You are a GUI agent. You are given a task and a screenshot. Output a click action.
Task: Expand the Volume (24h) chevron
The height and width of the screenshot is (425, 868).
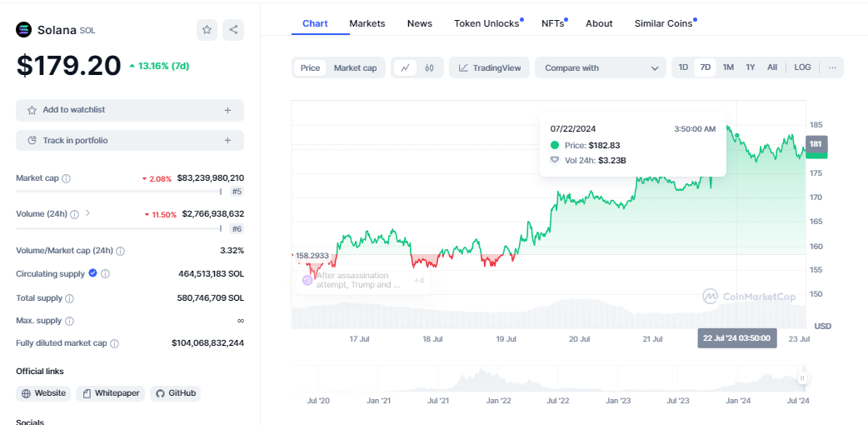88,212
